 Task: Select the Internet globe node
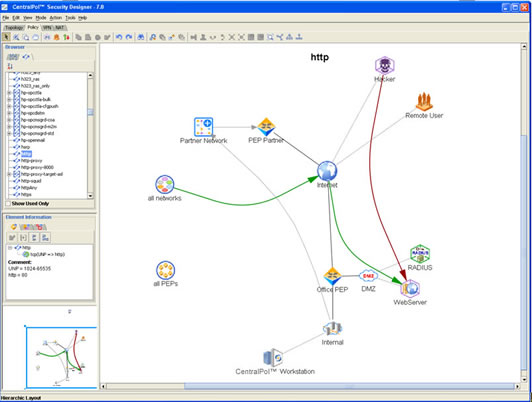tap(327, 171)
